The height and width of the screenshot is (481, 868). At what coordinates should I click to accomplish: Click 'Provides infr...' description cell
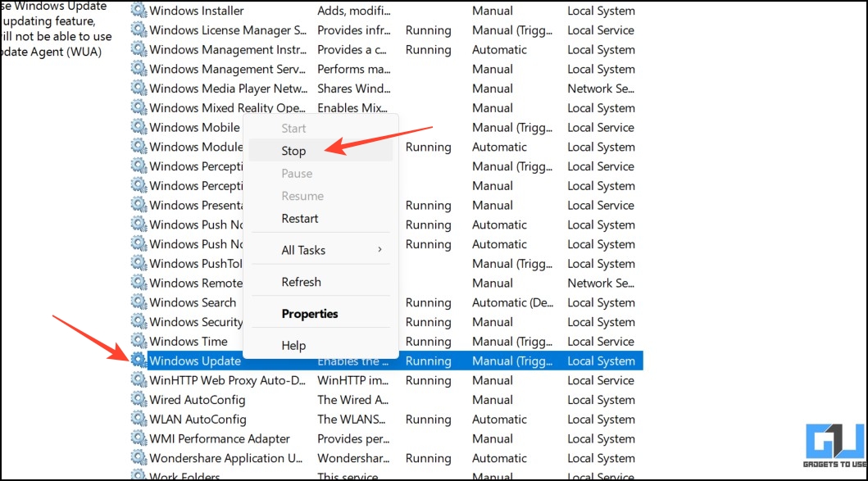pyautogui.click(x=354, y=29)
